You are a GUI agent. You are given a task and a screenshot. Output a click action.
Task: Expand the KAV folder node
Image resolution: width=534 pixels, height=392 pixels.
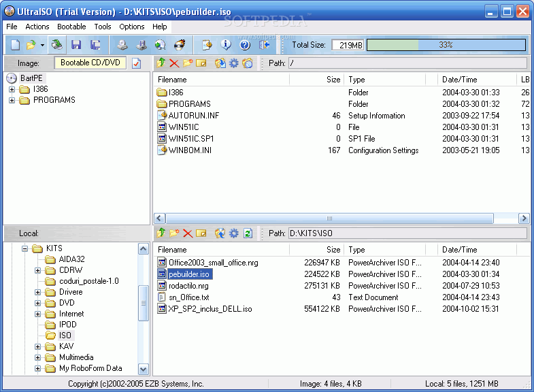click(x=37, y=346)
